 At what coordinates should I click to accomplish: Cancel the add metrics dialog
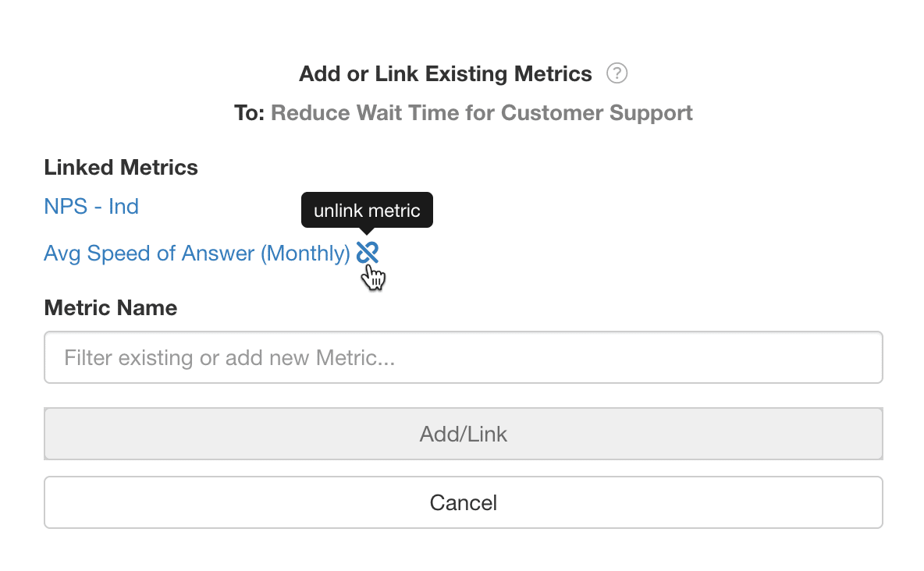click(464, 502)
